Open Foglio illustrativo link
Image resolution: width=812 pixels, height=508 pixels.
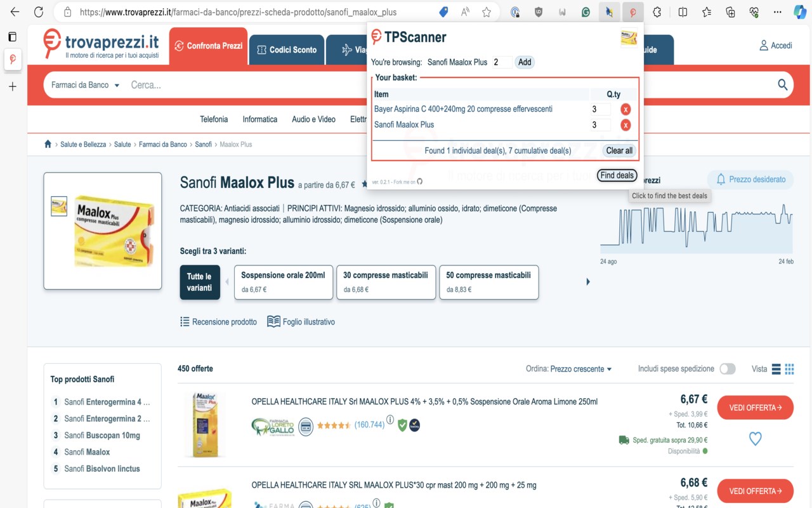point(301,322)
